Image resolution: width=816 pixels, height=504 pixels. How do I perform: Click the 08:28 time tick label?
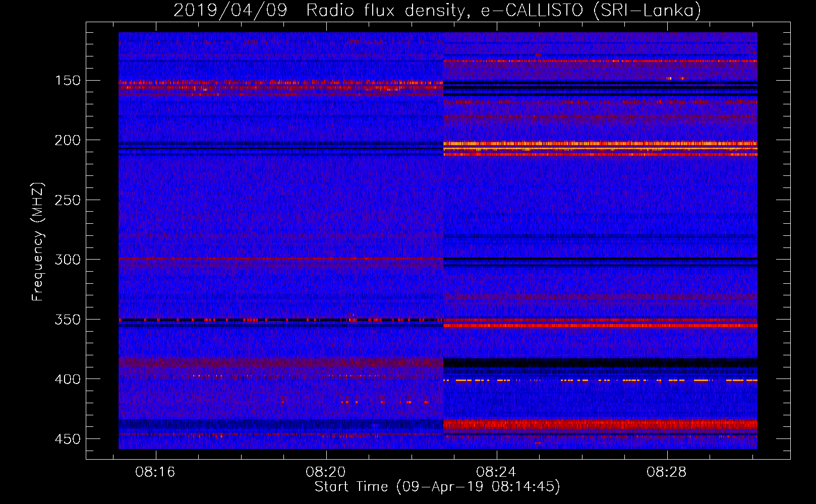(667, 472)
